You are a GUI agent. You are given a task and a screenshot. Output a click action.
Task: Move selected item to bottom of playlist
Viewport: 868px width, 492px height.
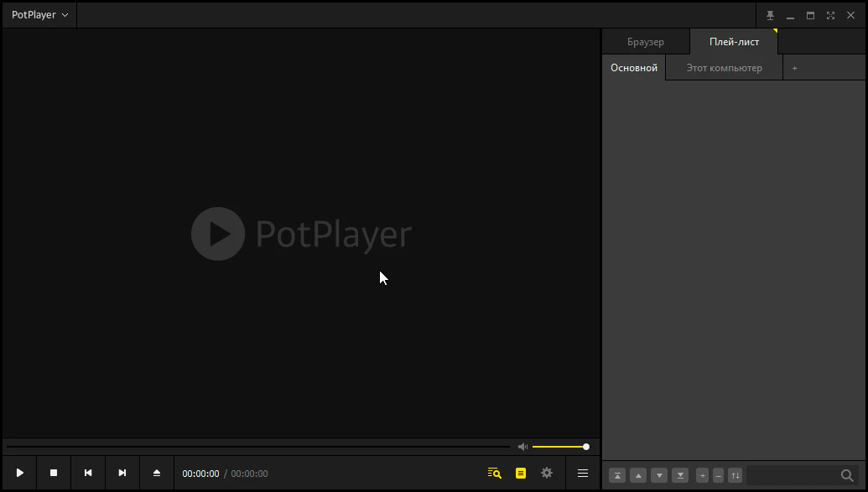pyautogui.click(x=680, y=475)
